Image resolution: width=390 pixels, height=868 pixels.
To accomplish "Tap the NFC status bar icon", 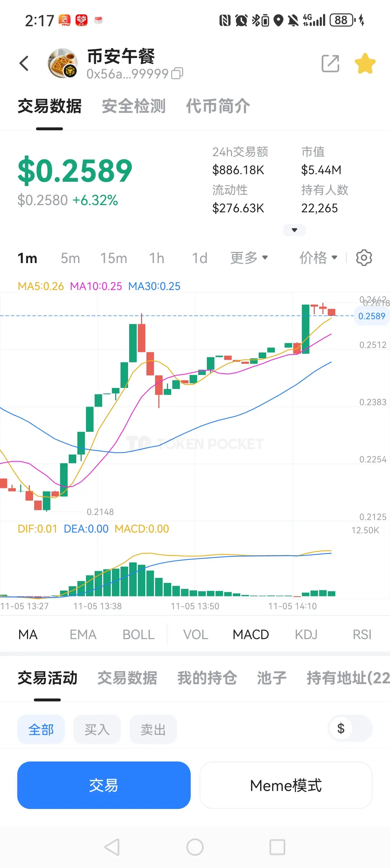I will coord(225,20).
